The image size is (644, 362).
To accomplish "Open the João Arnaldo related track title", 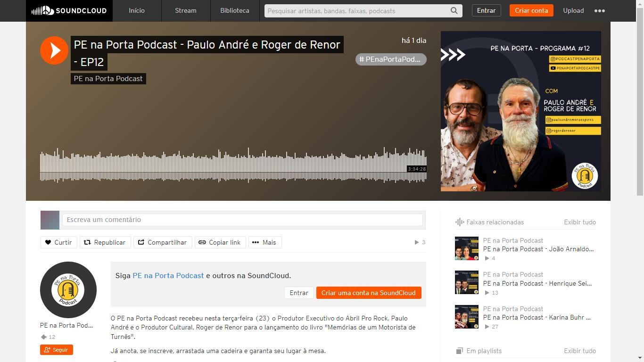I will point(538,249).
